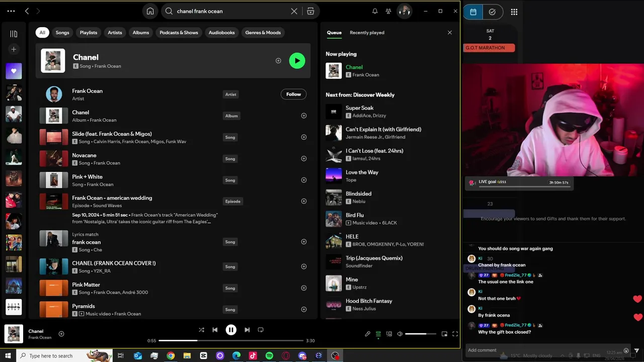Open Windows Start menu

pyautogui.click(x=8, y=355)
